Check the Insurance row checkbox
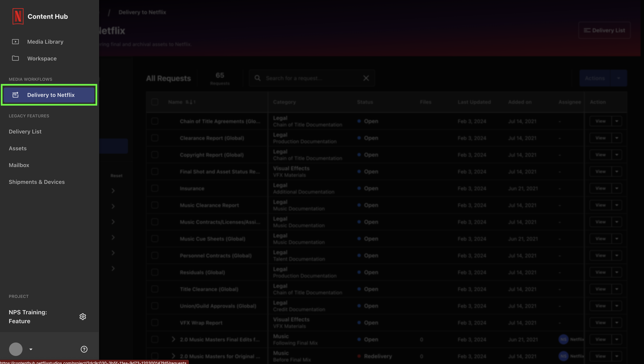Viewport: 644px width, 364px height. (x=155, y=188)
